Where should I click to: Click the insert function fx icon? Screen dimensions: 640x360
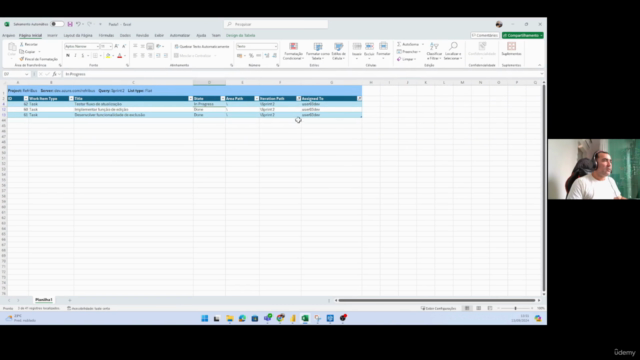[54, 74]
